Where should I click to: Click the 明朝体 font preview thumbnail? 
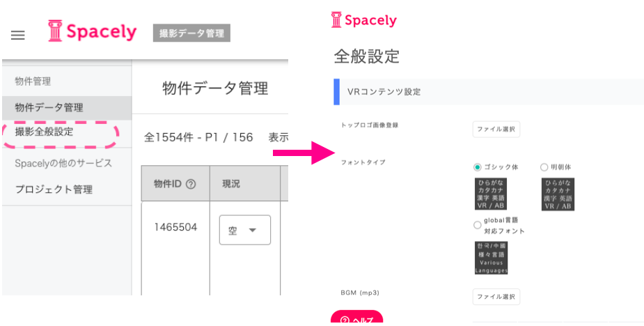(558, 194)
